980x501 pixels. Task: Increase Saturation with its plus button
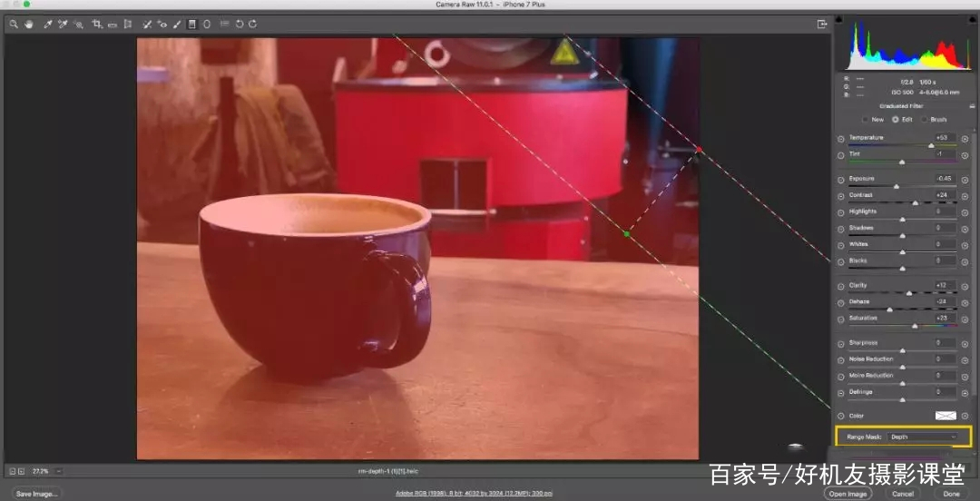(965, 319)
